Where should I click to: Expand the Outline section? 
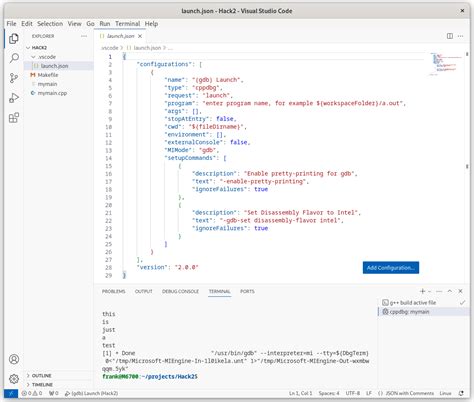pos(59,376)
